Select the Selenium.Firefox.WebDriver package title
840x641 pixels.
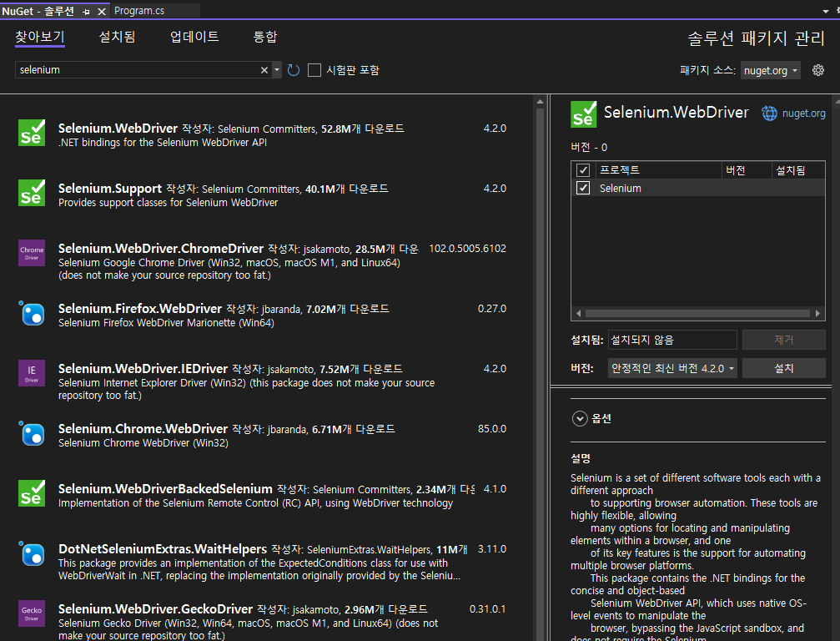click(x=140, y=309)
